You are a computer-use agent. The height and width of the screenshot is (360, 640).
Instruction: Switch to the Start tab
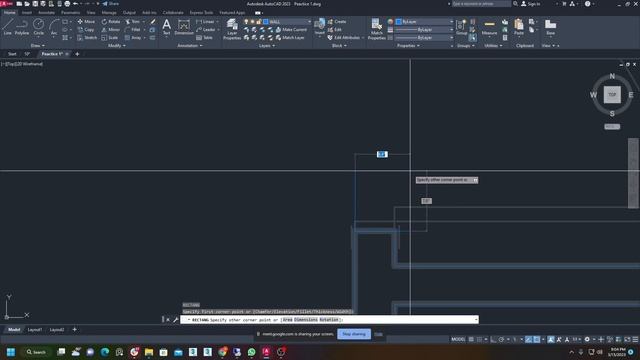(x=12, y=54)
